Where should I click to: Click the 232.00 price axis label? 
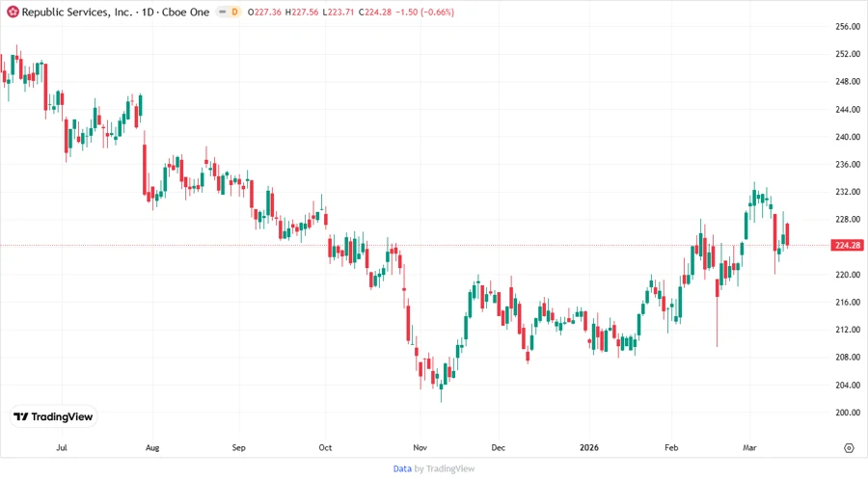pyautogui.click(x=848, y=192)
